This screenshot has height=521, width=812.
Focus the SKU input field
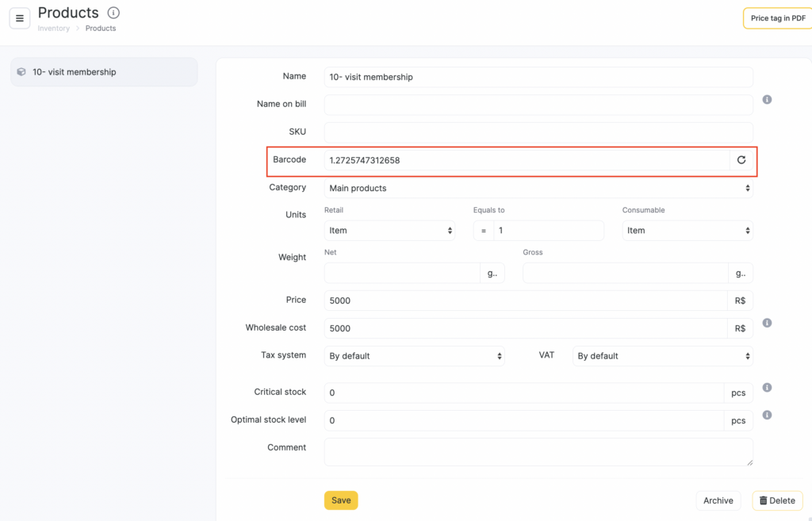point(538,132)
